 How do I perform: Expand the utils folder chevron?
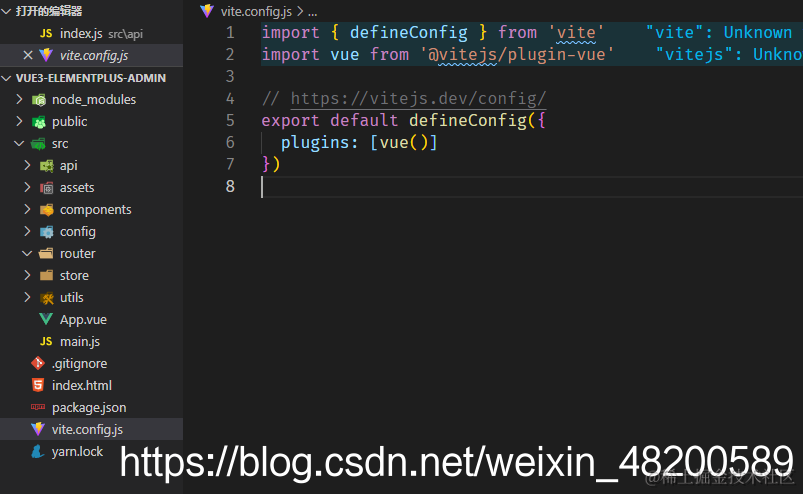28,297
